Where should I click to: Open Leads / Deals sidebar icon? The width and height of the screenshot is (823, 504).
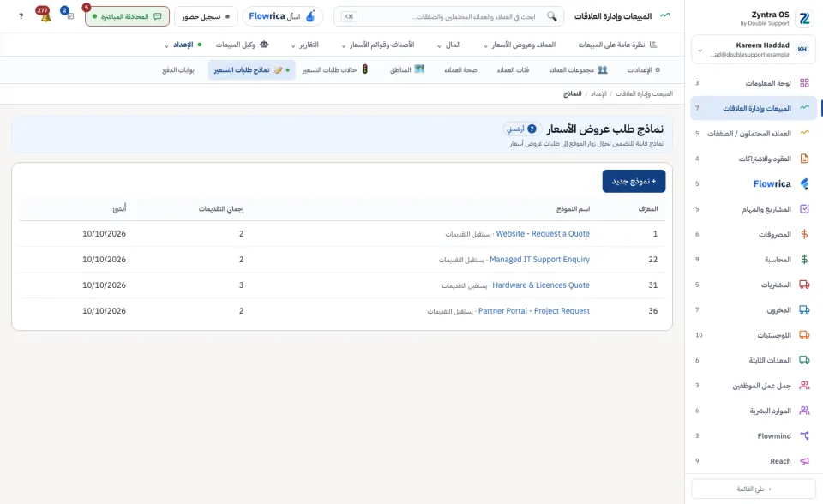tap(804, 134)
